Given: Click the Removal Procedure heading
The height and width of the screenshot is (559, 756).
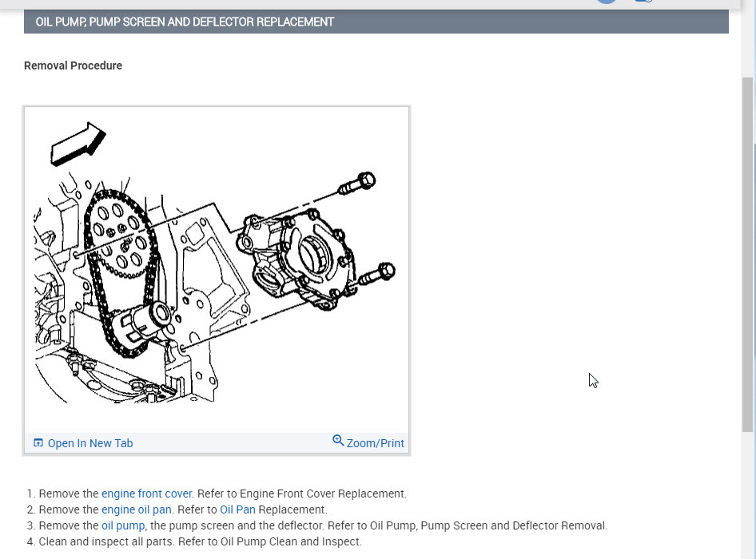Looking at the screenshot, I should tap(73, 65).
